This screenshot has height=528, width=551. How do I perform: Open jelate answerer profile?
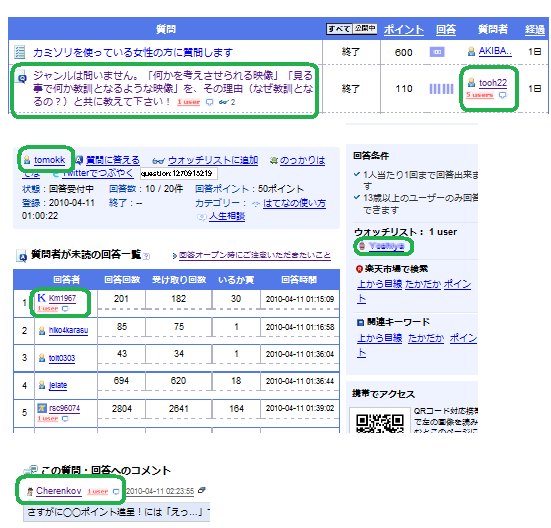pyautogui.click(x=58, y=385)
